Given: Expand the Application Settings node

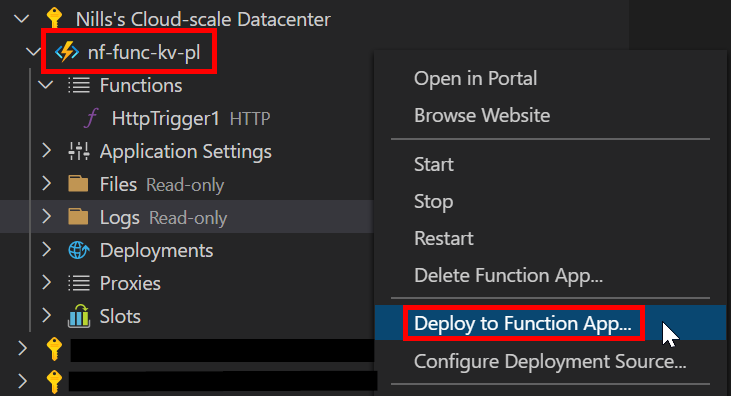Looking at the screenshot, I should point(47,151).
